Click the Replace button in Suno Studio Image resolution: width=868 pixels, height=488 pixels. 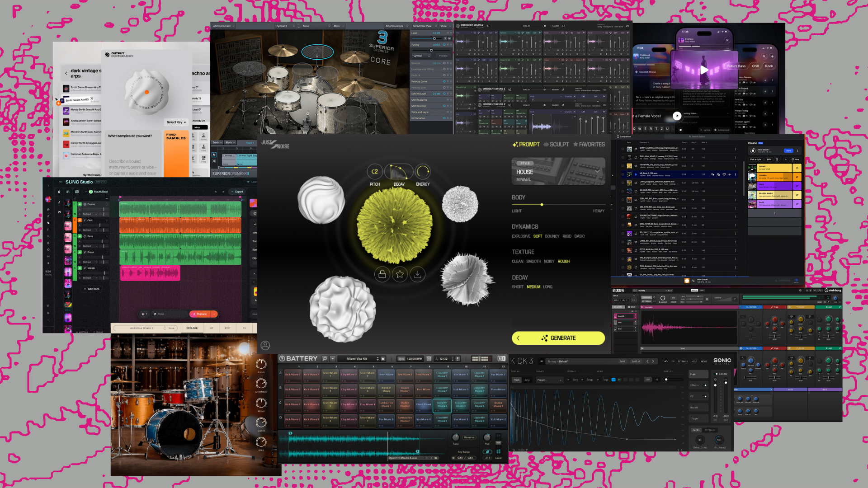click(x=200, y=314)
